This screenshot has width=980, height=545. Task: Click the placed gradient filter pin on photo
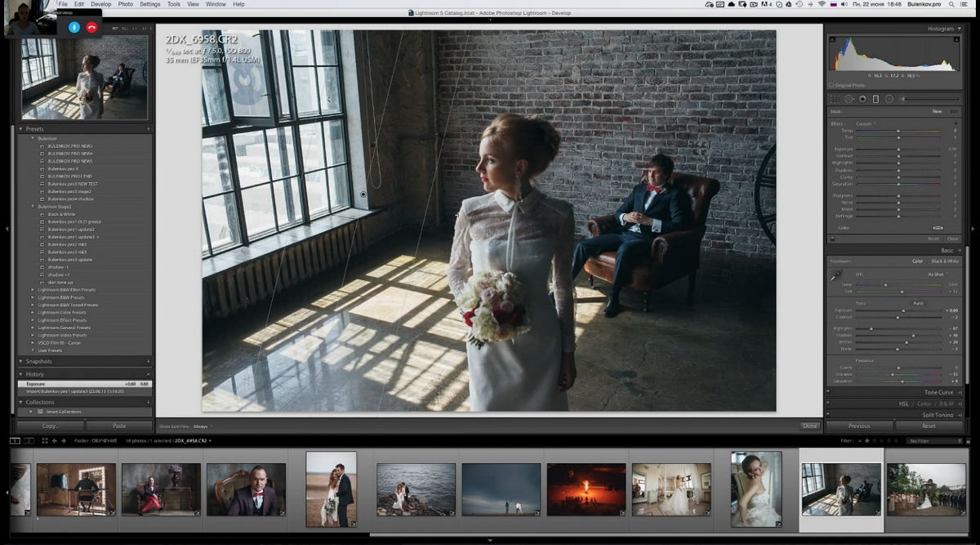363,194
